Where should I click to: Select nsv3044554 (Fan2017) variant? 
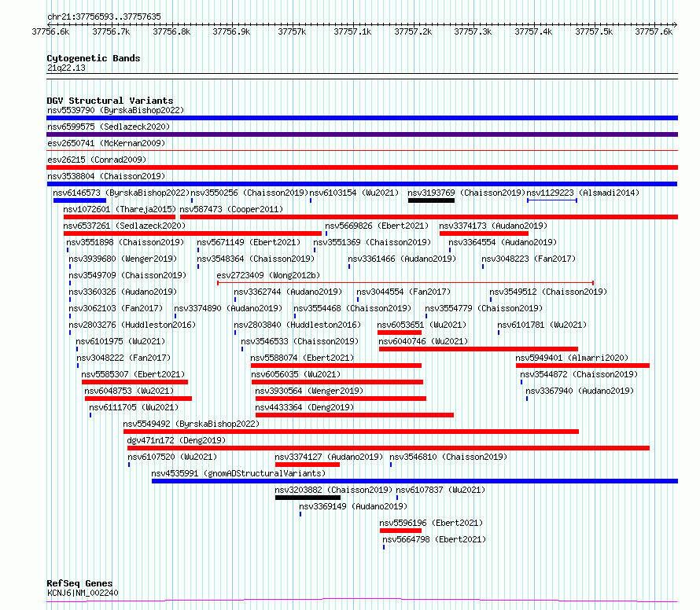click(x=403, y=292)
